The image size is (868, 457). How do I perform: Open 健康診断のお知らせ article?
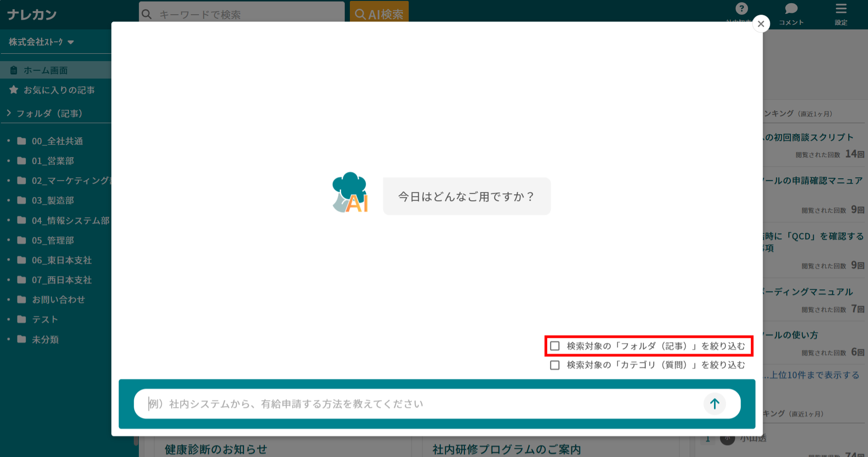pos(216,449)
